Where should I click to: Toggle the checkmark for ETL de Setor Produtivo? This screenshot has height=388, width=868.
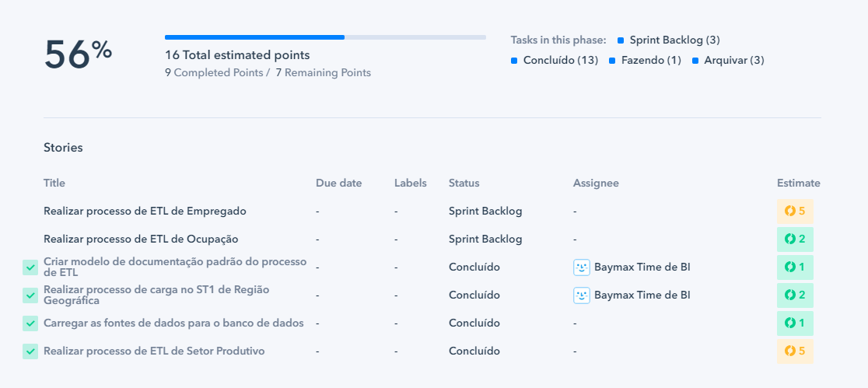tap(30, 351)
